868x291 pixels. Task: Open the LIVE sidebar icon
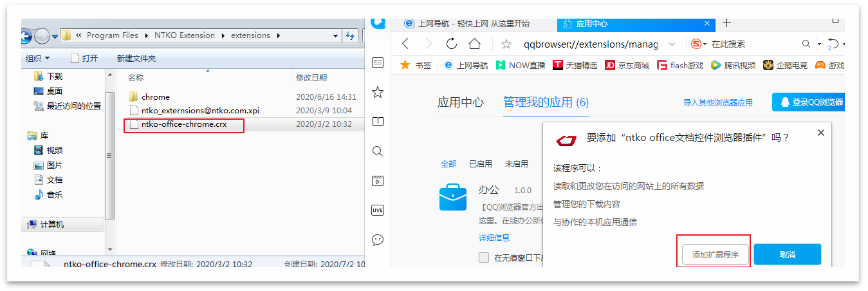378,210
